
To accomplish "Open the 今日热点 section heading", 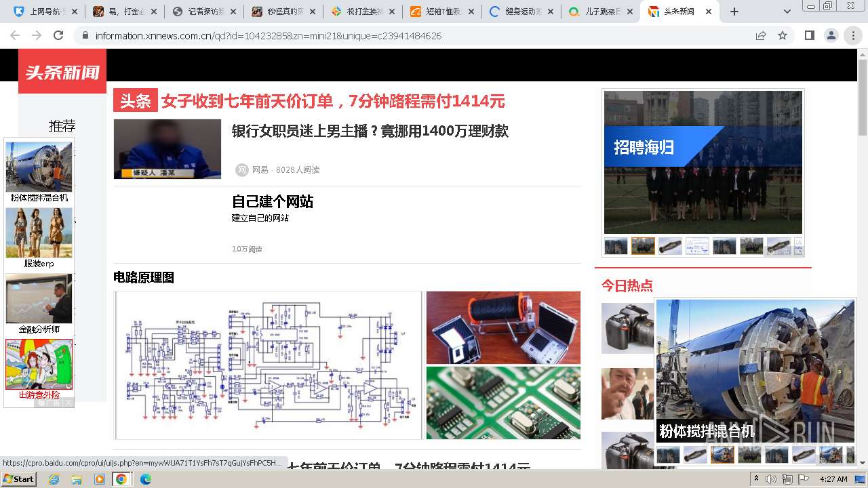I will pyautogui.click(x=627, y=285).
